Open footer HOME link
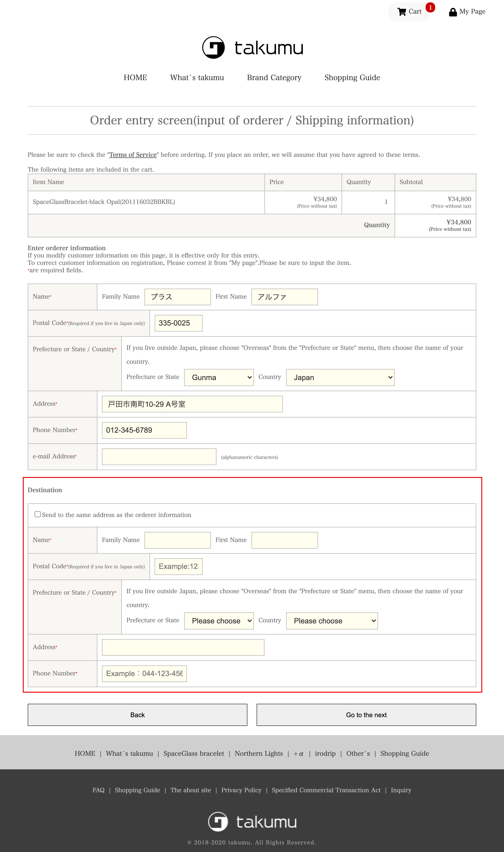This screenshot has height=852, width=504. pos(85,753)
